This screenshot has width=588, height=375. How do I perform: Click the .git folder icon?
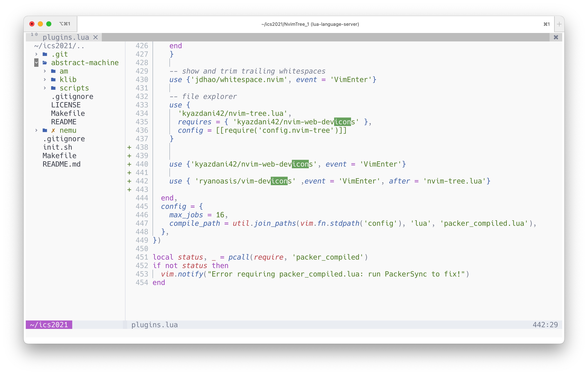45,54
